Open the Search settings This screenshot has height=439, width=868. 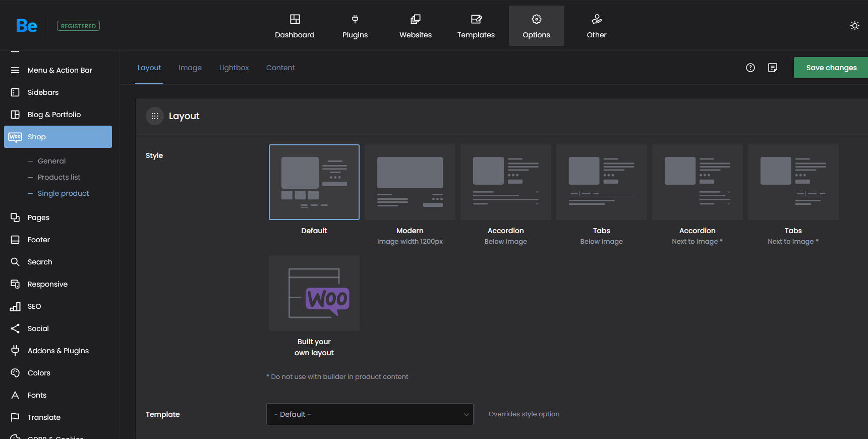click(58, 262)
